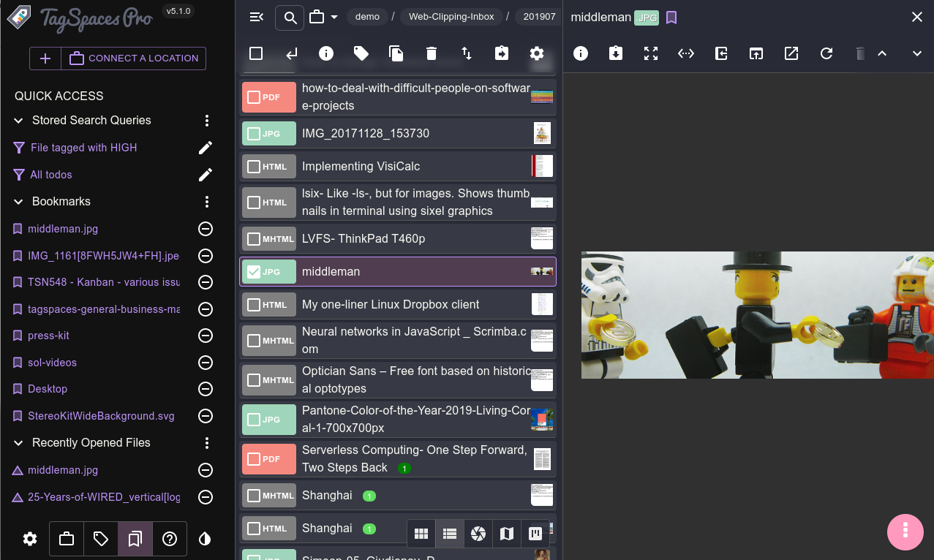This screenshot has height=560, width=934.
Task: Enter fullscreen mode in preview toolbar
Action: pyautogui.click(x=651, y=53)
